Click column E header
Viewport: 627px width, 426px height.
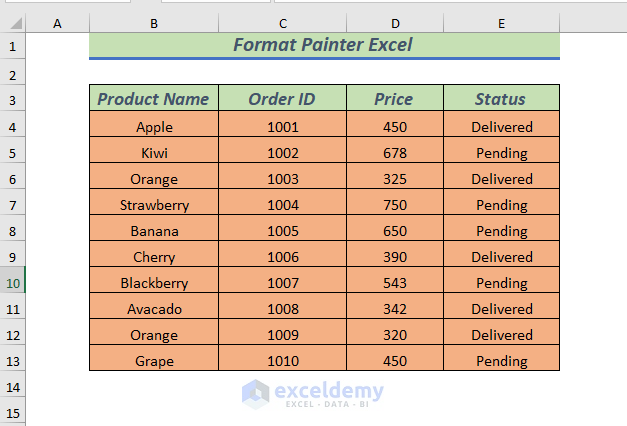coord(501,23)
